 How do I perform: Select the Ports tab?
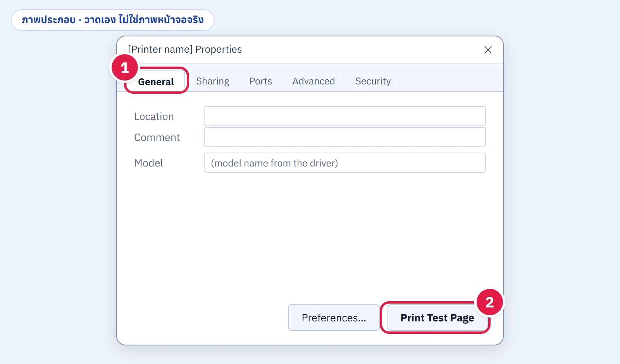[261, 81]
